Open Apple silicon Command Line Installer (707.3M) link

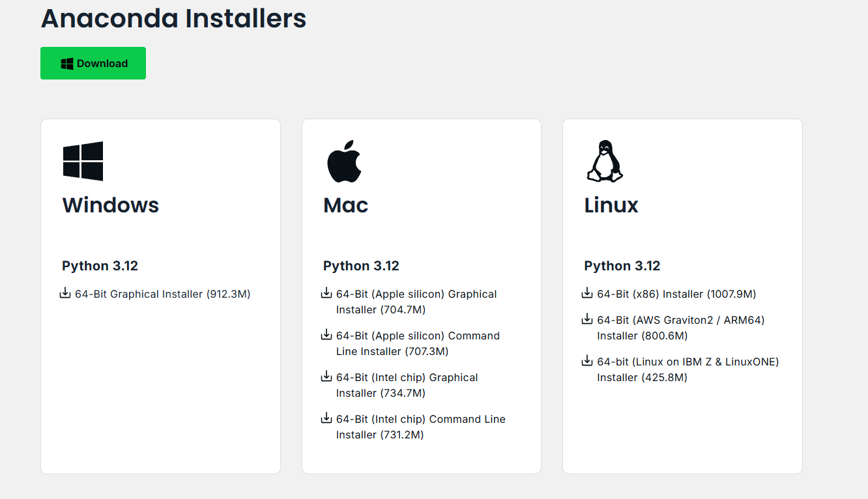pyautogui.click(x=418, y=343)
